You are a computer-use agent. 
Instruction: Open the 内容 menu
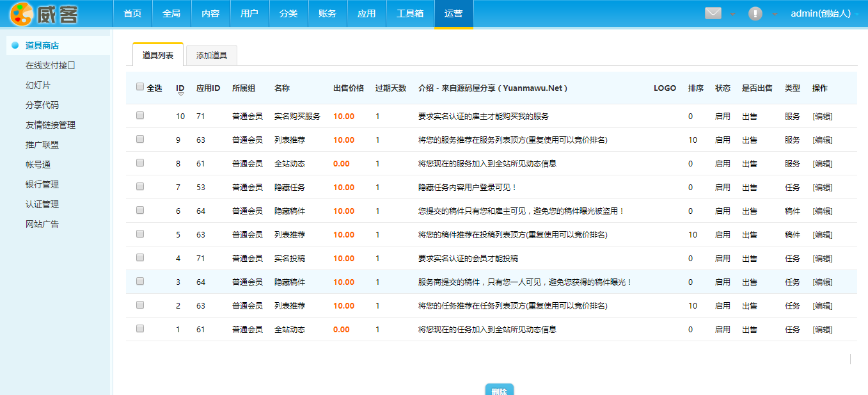pos(210,13)
